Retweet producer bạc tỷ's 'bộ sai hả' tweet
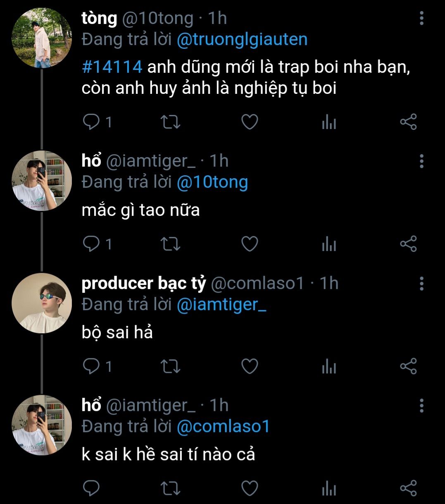The height and width of the screenshot is (504, 445). pos(170,366)
